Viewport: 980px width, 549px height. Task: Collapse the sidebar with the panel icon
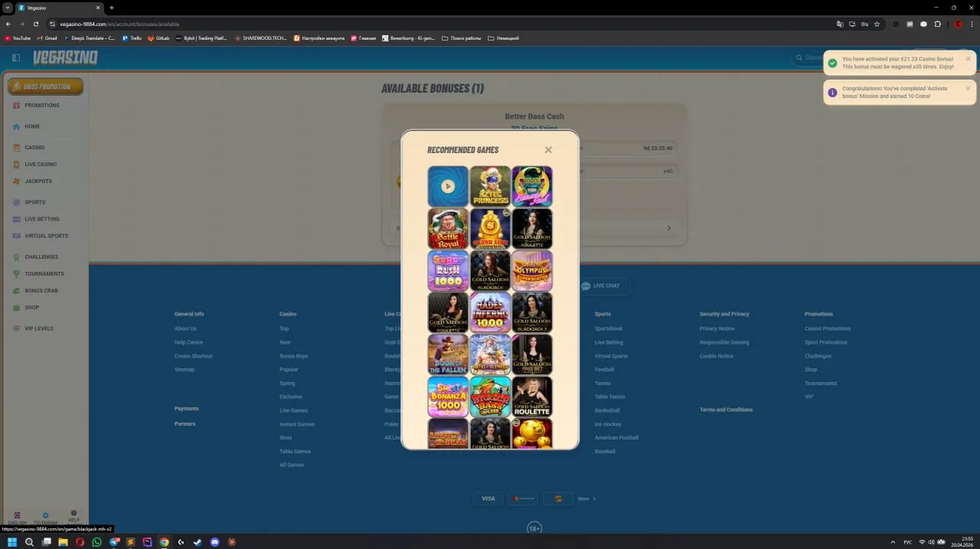(16, 57)
